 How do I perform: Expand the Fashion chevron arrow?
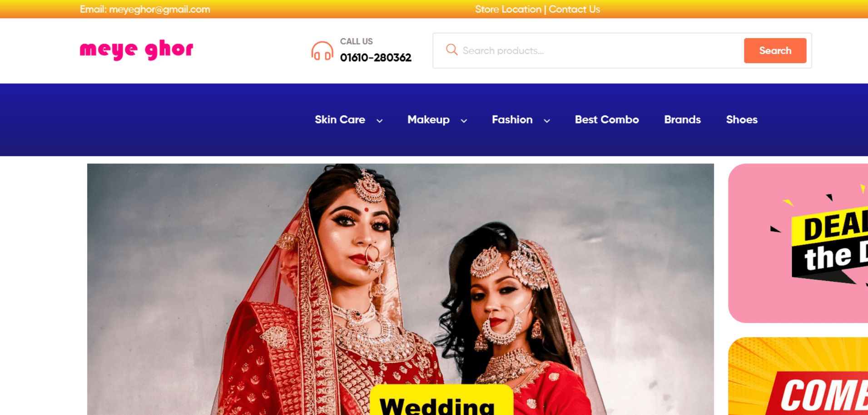[547, 120]
